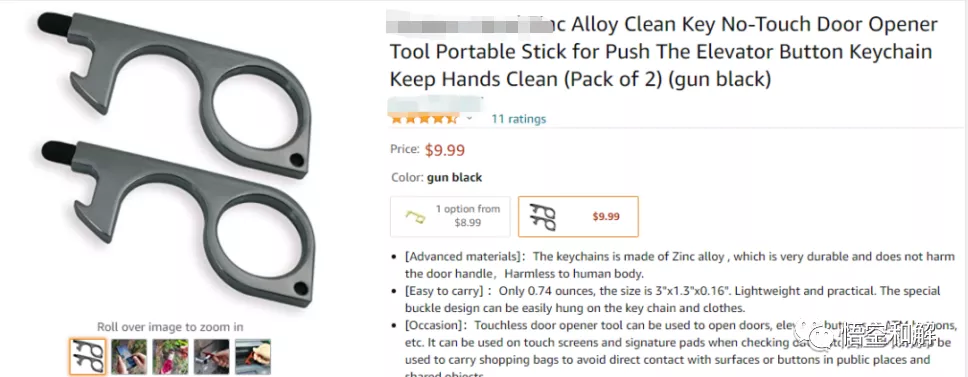The width and height of the screenshot is (968, 377).
Task: Show the door handle pulling thumbnail
Action: tap(212, 357)
